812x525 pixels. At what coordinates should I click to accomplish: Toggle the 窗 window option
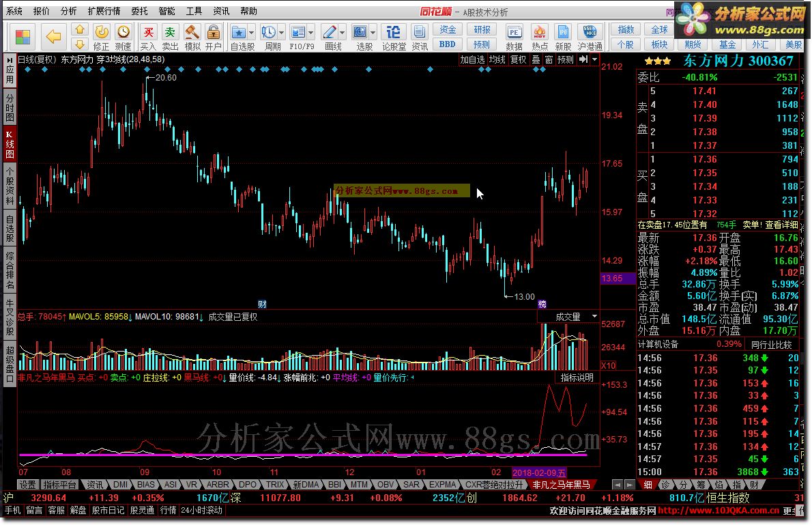(x=549, y=59)
